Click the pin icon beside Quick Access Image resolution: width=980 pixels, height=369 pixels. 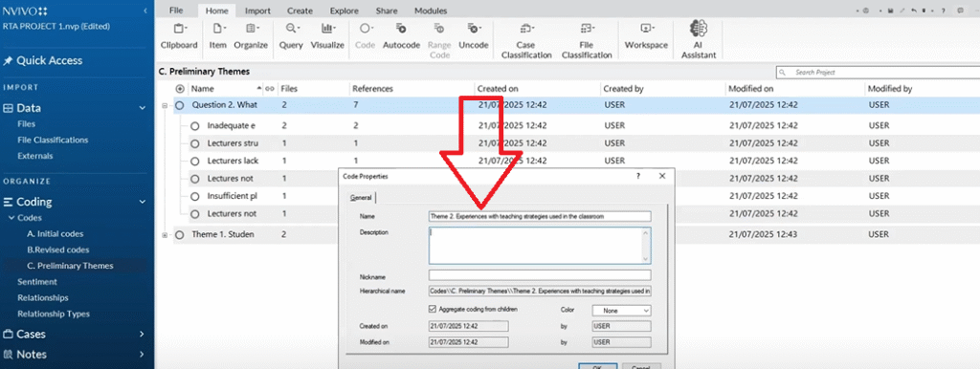[x=8, y=60]
